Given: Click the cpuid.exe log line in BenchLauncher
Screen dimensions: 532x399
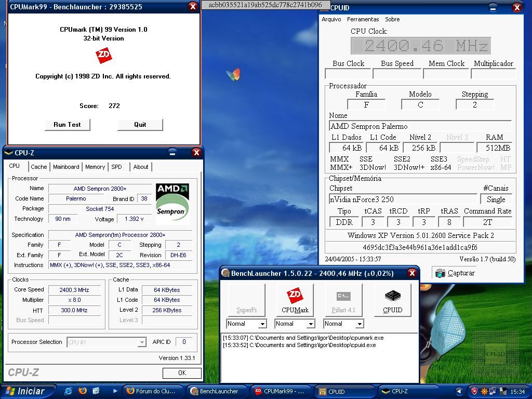Looking at the screenshot, I should [x=299, y=345].
